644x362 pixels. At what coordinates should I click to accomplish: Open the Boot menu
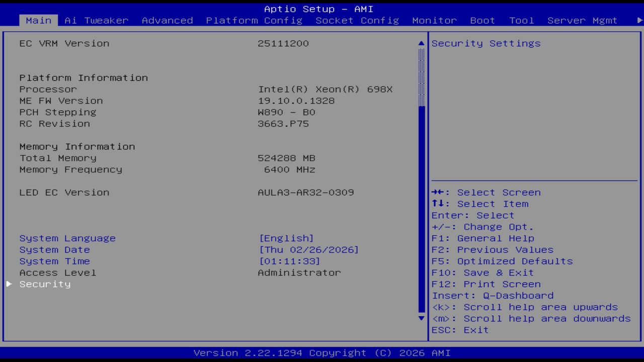pyautogui.click(x=482, y=20)
